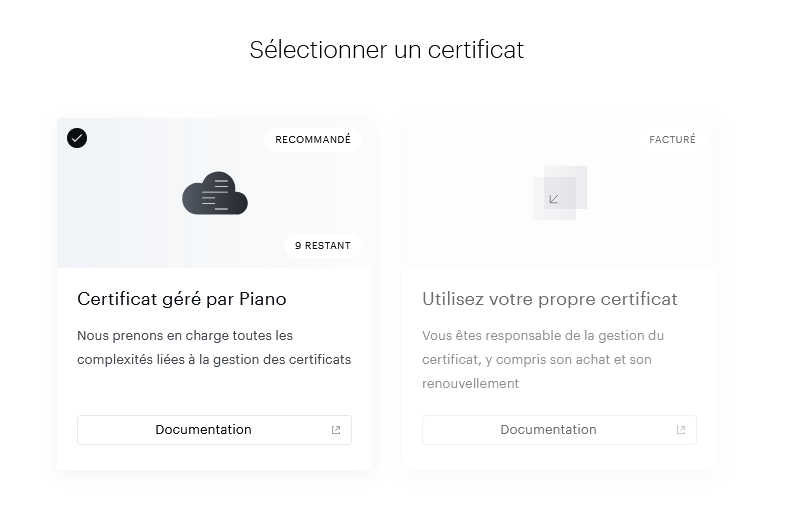Click the title 'Utilisez votre propre certificat'
788x518 pixels.
(x=549, y=299)
